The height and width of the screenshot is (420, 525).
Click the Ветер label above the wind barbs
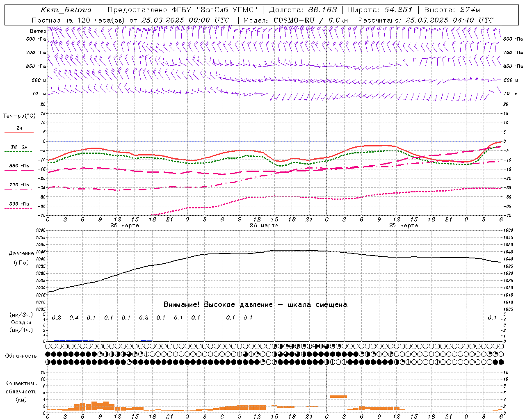(38, 31)
